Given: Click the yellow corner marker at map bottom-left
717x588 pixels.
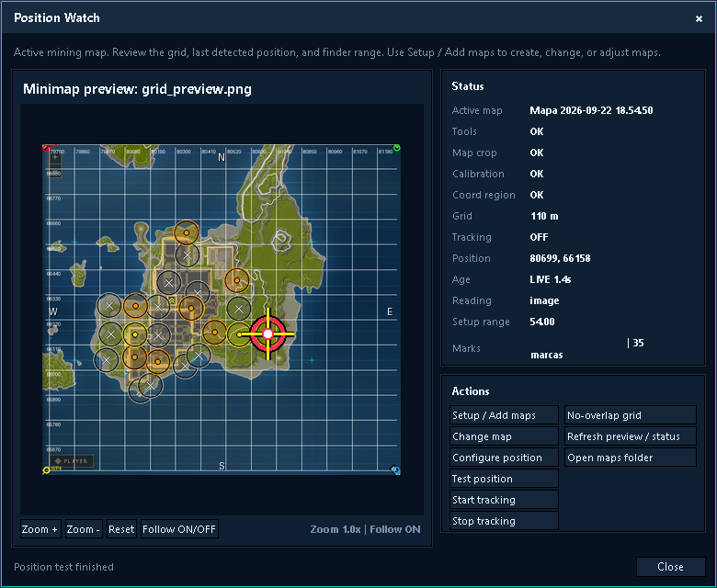Looking at the screenshot, I should [46, 470].
